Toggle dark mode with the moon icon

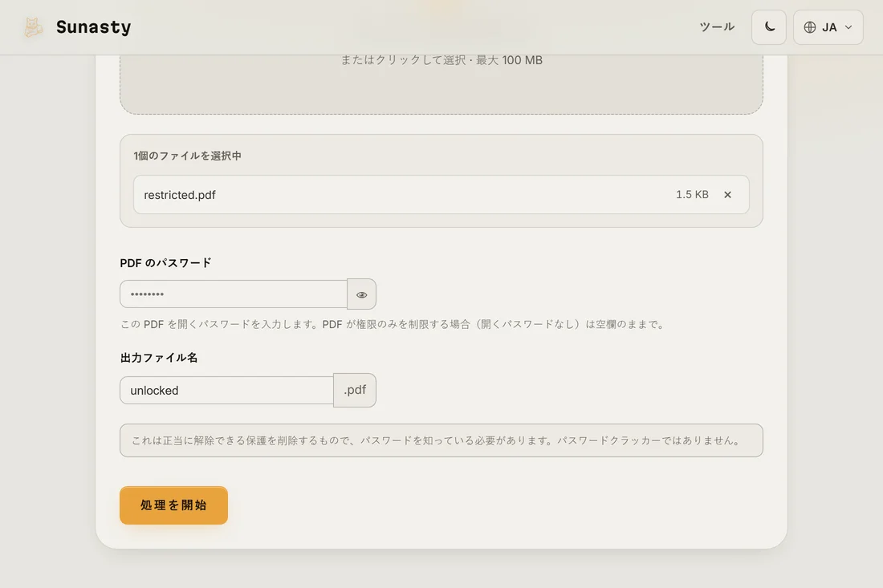coord(769,27)
